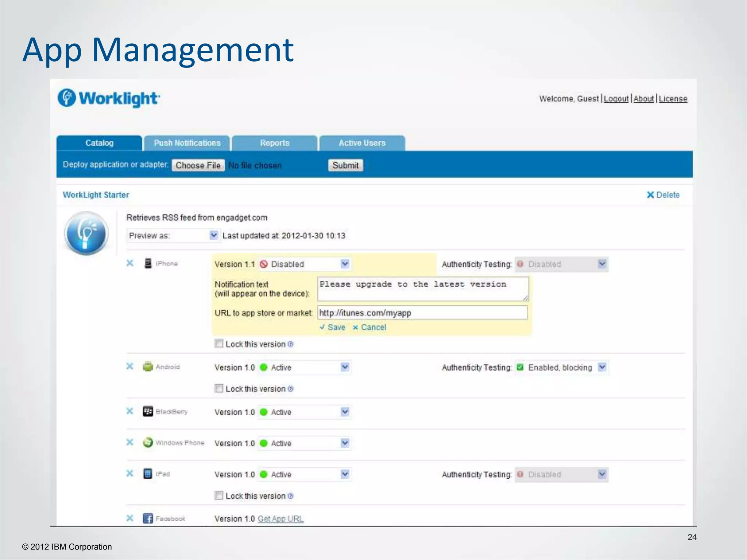Check Lock this version for Android

click(x=219, y=388)
